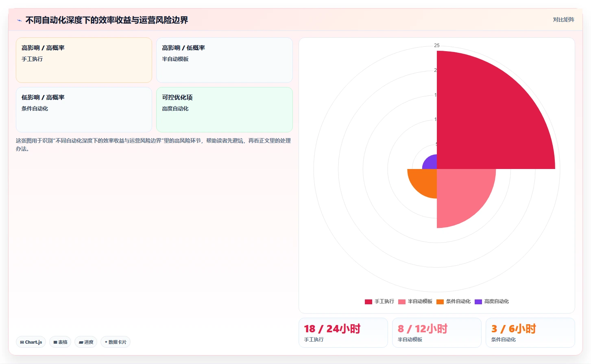Click the 表格 tag chip
591x364 pixels.
click(x=60, y=342)
